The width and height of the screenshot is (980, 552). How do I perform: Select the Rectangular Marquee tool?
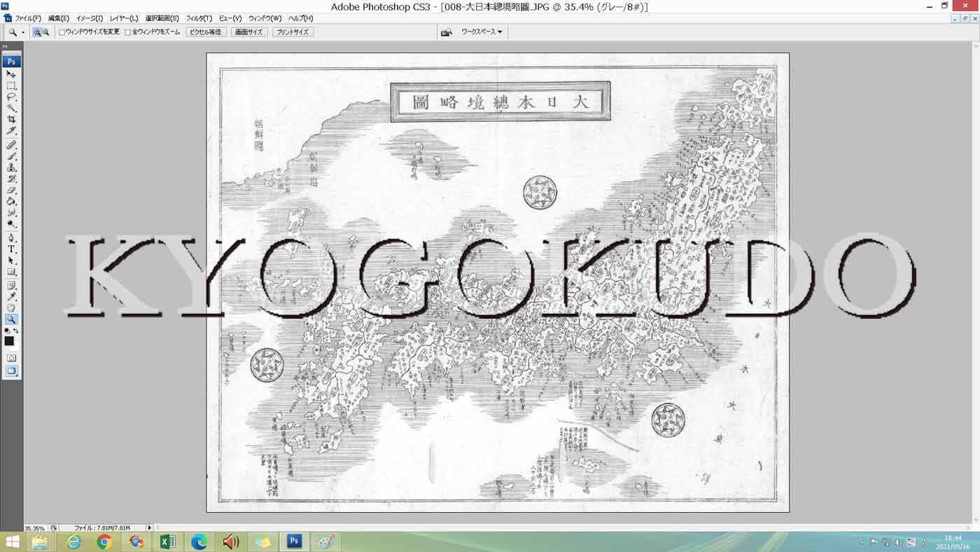11,85
